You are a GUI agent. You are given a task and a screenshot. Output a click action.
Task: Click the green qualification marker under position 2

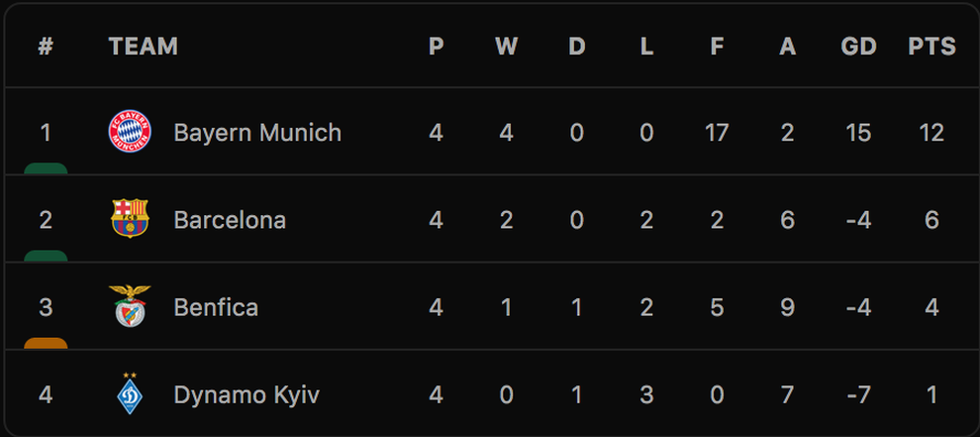pyautogui.click(x=46, y=256)
